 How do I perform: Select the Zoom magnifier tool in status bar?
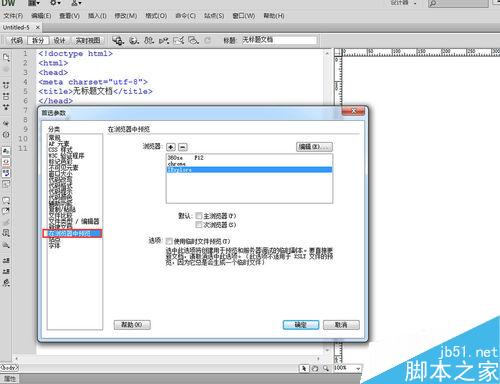[326, 368]
